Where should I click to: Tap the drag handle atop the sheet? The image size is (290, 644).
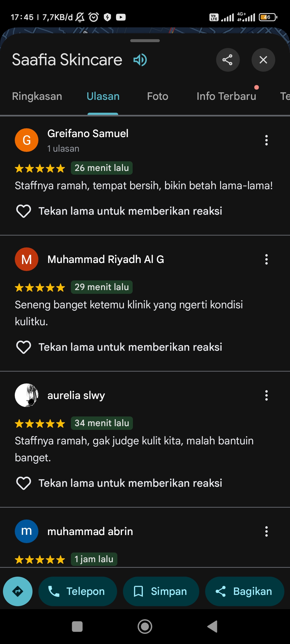coord(145,41)
